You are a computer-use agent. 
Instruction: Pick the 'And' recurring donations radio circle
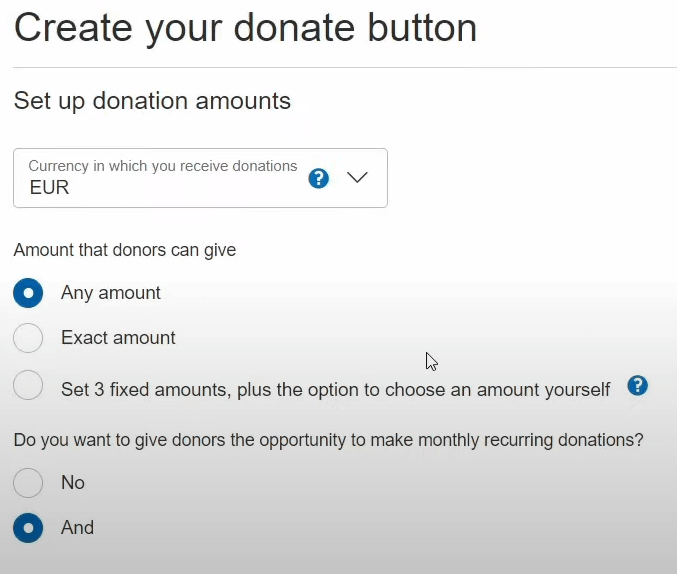[28, 528]
